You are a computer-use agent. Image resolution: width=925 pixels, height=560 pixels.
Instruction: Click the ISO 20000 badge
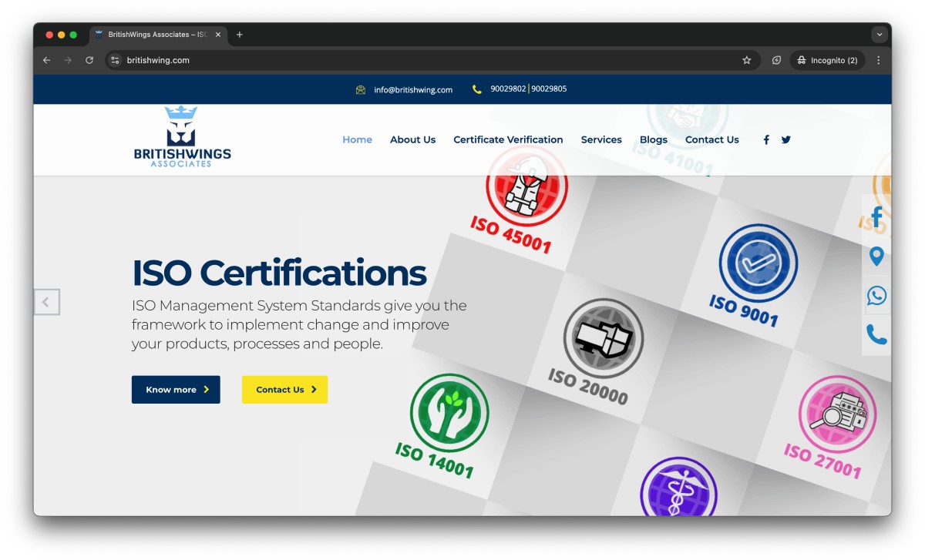597,352
